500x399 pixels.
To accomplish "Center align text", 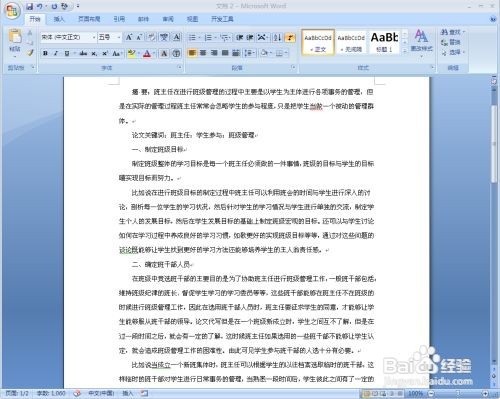I will point(203,53).
